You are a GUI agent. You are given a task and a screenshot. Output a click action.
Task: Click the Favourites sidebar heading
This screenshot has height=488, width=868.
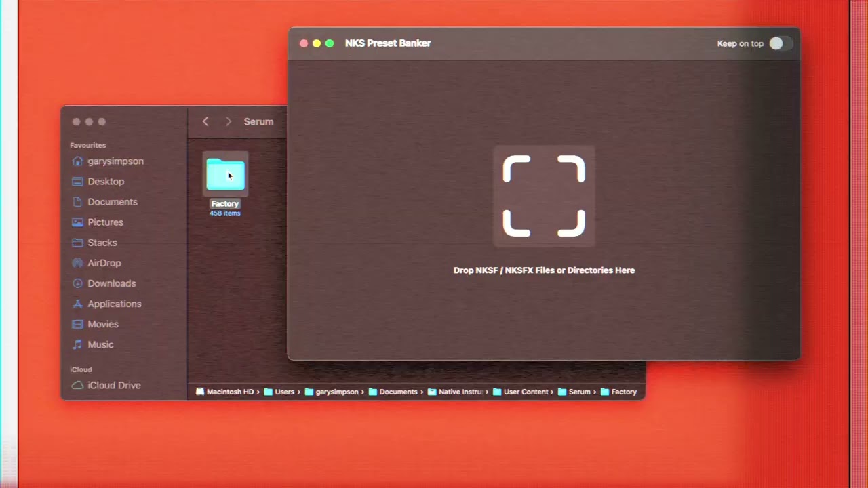87,145
